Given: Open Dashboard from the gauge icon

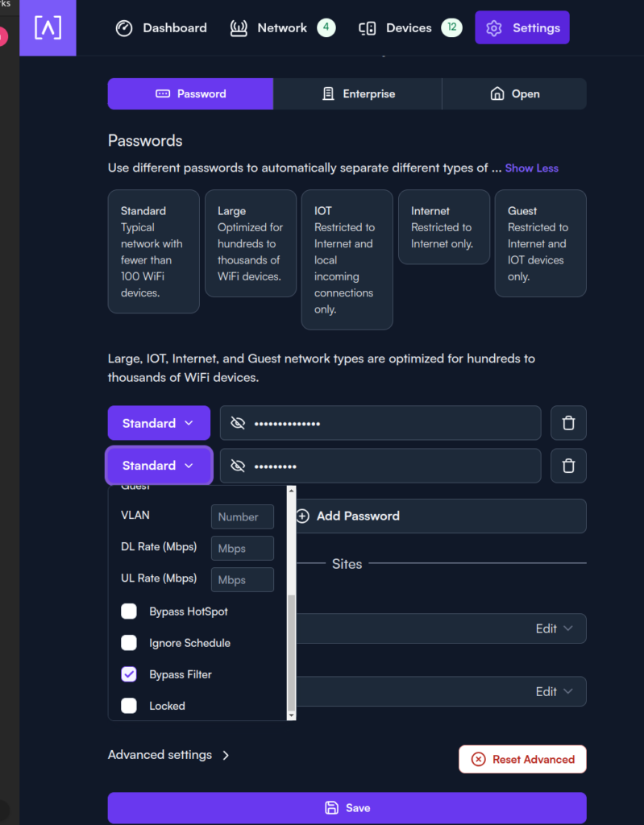Looking at the screenshot, I should tap(123, 28).
